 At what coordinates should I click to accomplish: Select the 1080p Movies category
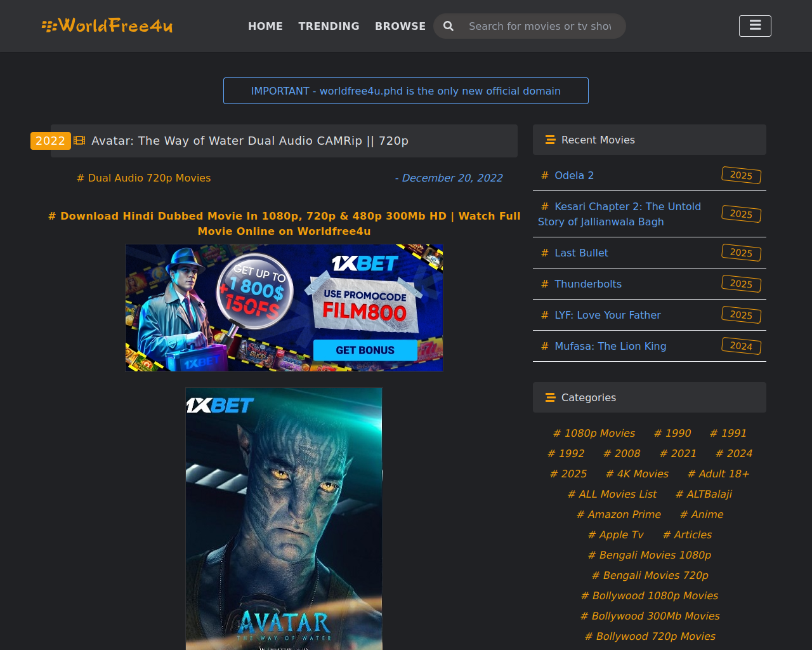(x=594, y=433)
